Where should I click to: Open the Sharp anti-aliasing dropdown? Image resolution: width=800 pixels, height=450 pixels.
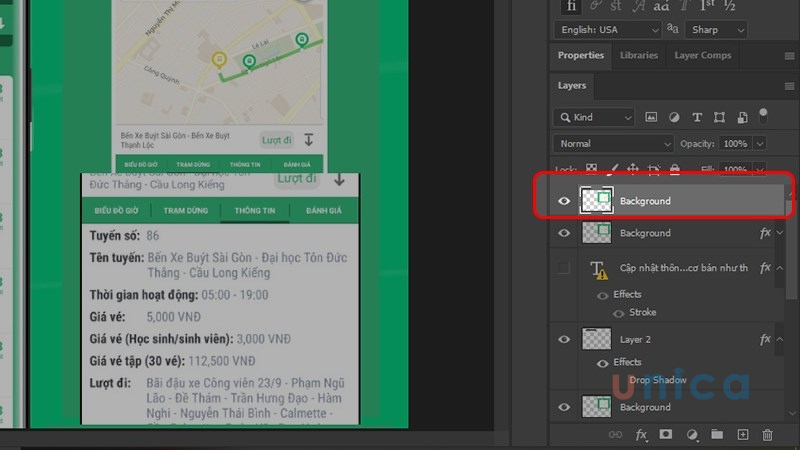pos(716,30)
